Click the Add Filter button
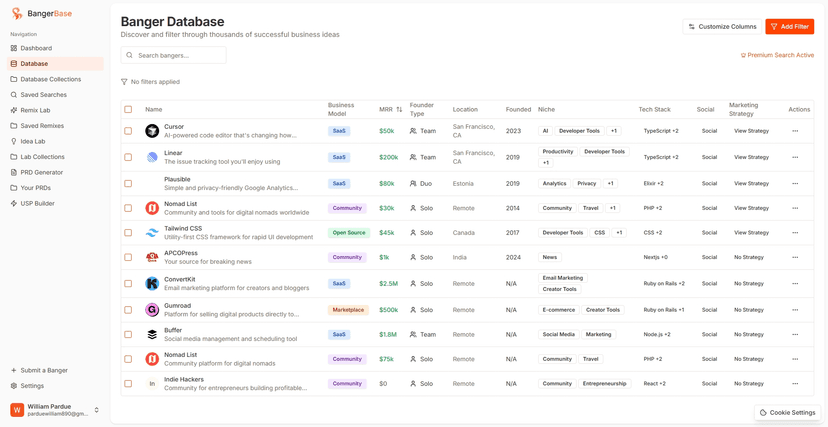 [789, 26]
